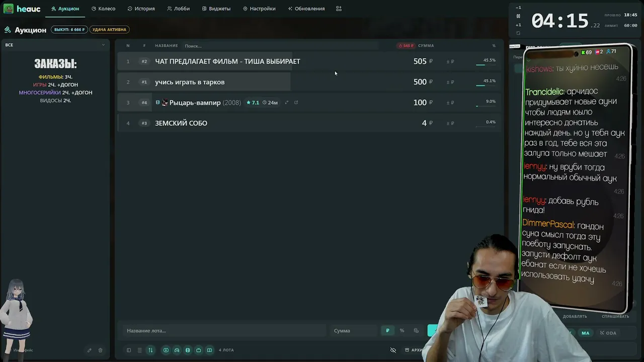Click the trash delete icon in left panel
The image size is (644, 362).
pos(100,350)
